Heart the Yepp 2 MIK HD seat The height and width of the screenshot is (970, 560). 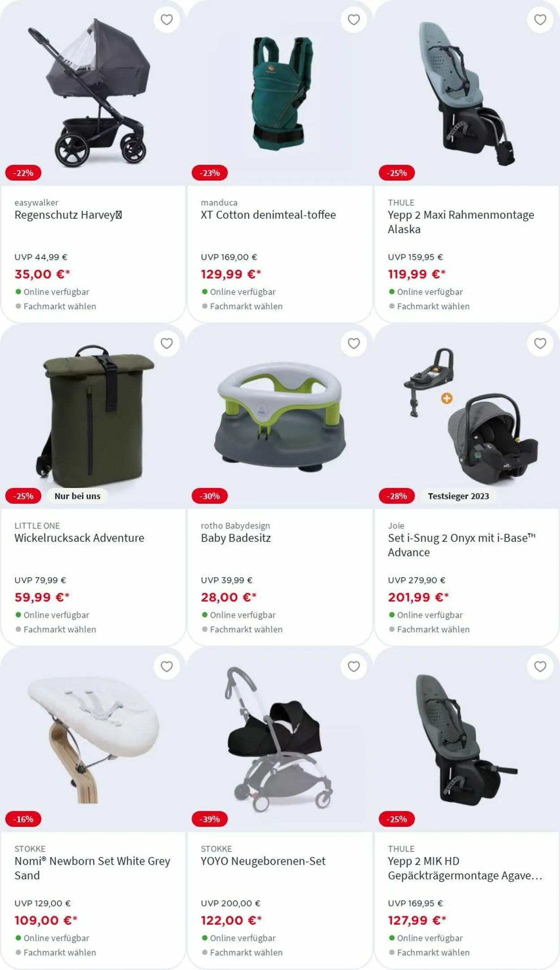click(x=540, y=667)
